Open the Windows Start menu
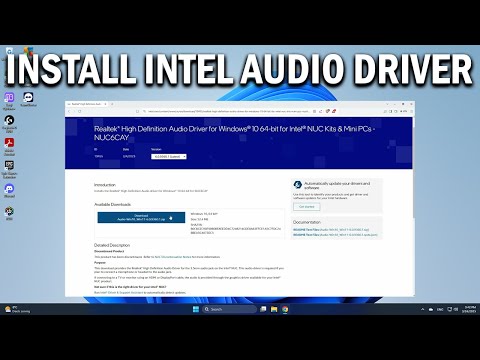 point(196,309)
